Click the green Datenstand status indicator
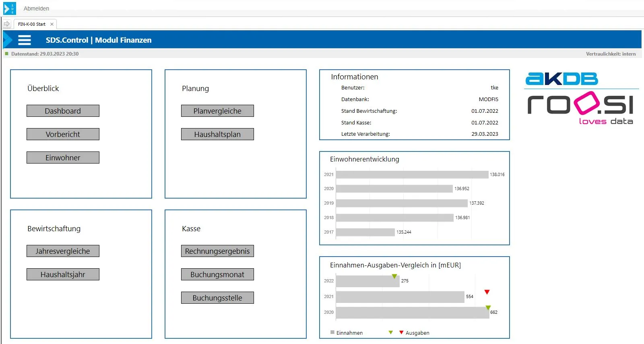The width and height of the screenshot is (644, 344). (6, 54)
